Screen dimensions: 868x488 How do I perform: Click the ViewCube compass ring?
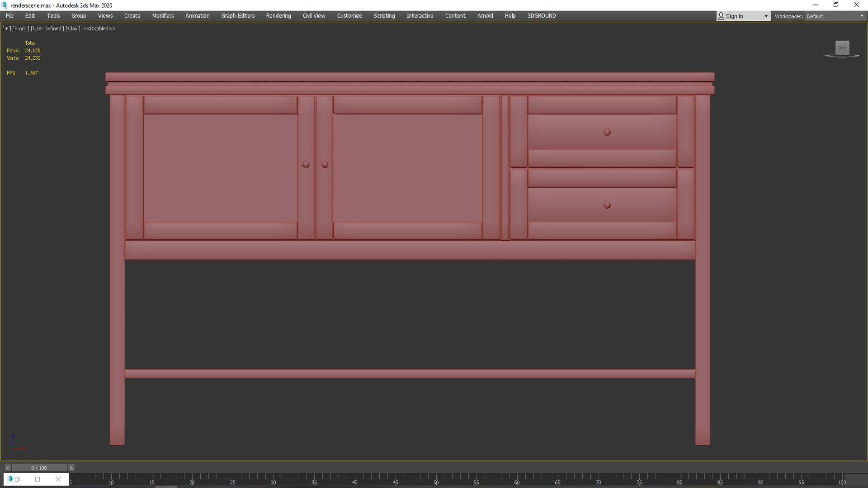point(842,56)
